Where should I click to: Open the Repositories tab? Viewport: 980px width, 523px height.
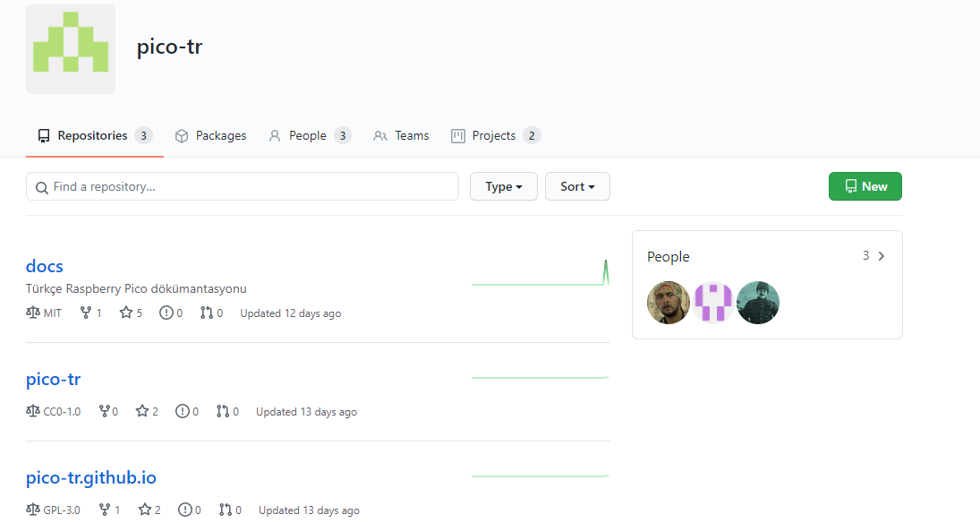94,136
